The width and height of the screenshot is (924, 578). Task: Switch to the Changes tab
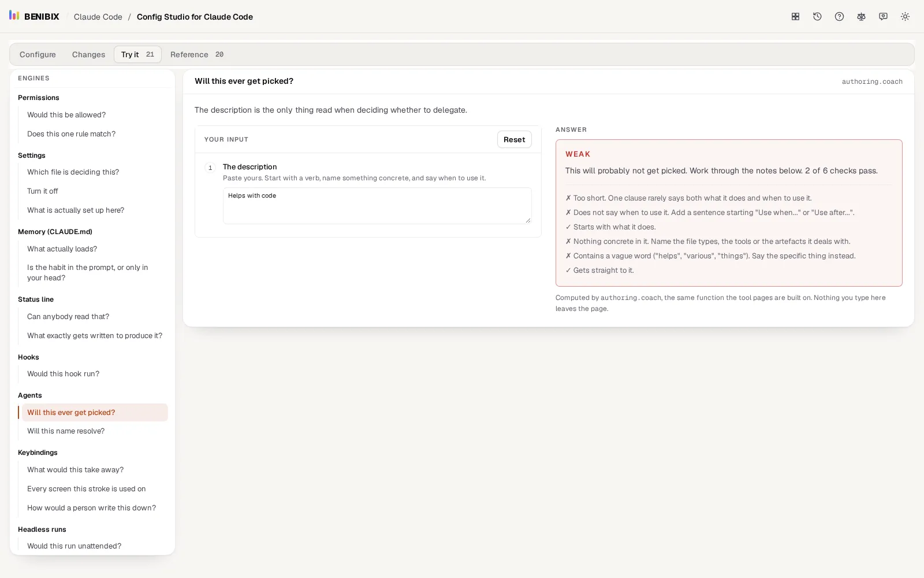click(88, 54)
